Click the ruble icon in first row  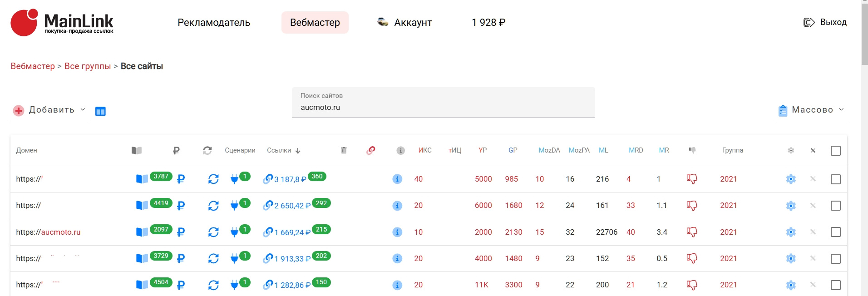[x=181, y=179]
